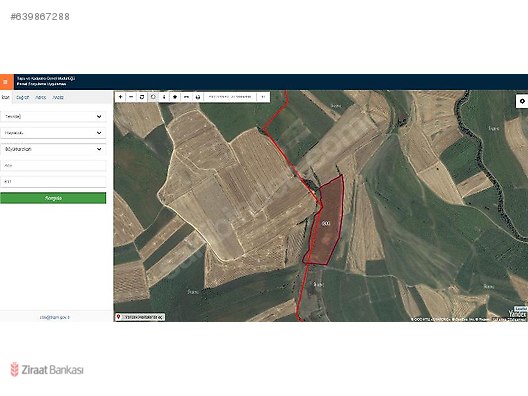Zoom out with the minus icon
The image size is (528, 396).
(x=131, y=97)
